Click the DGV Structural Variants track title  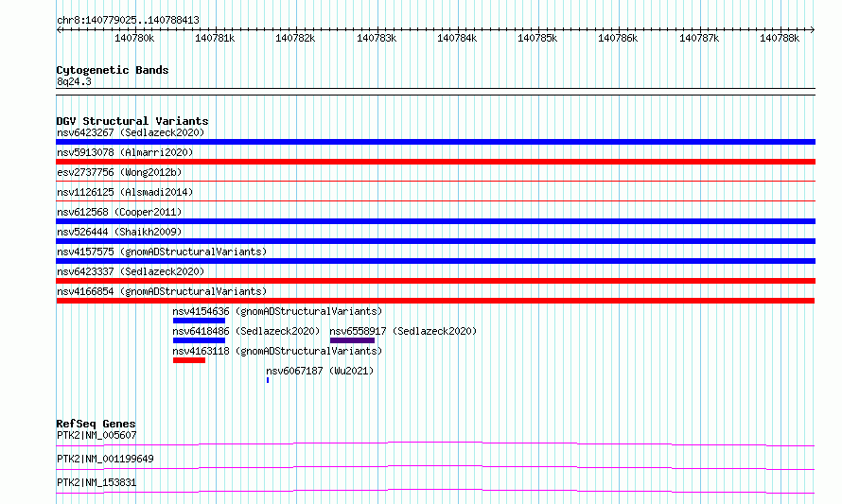click(132, 121)
